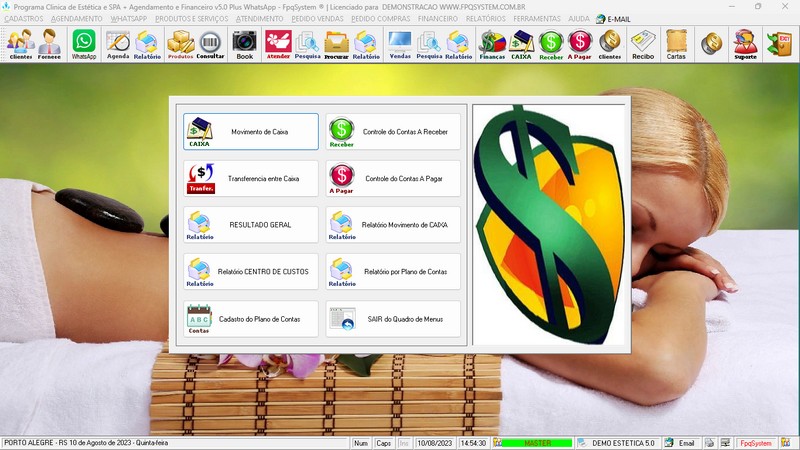The height and width of the screenshot is (450, 800).
Task: Click the PORTO ALEGRE date text in status bar
Action: pos(86,443)
